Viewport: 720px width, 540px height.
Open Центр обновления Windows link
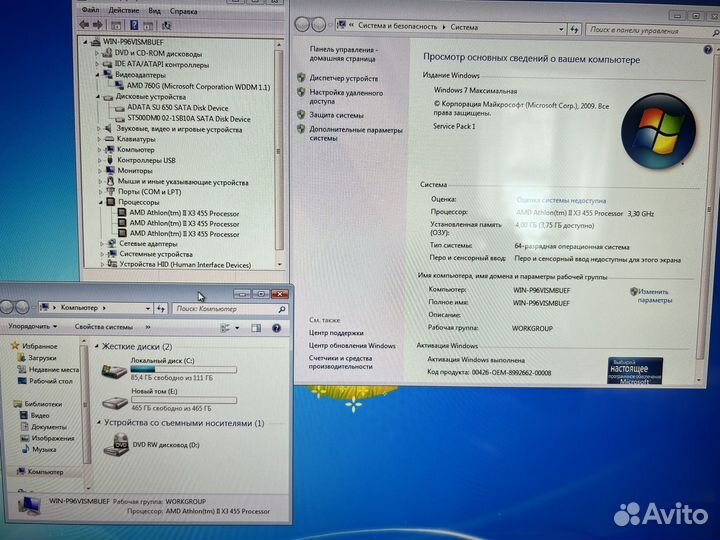[352, 346]
